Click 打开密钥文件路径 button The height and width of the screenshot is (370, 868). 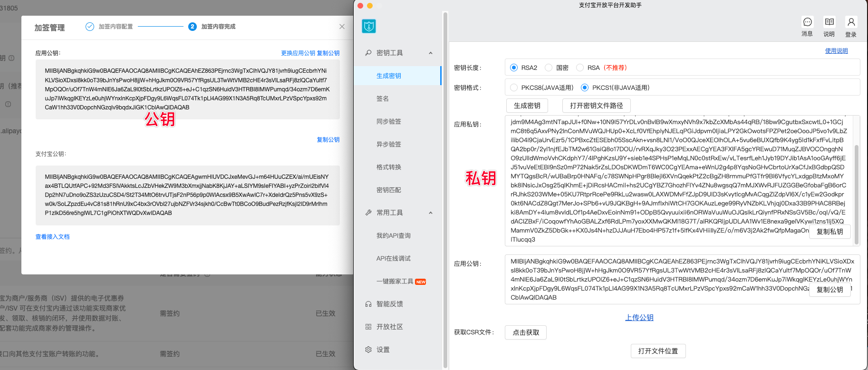597,106
